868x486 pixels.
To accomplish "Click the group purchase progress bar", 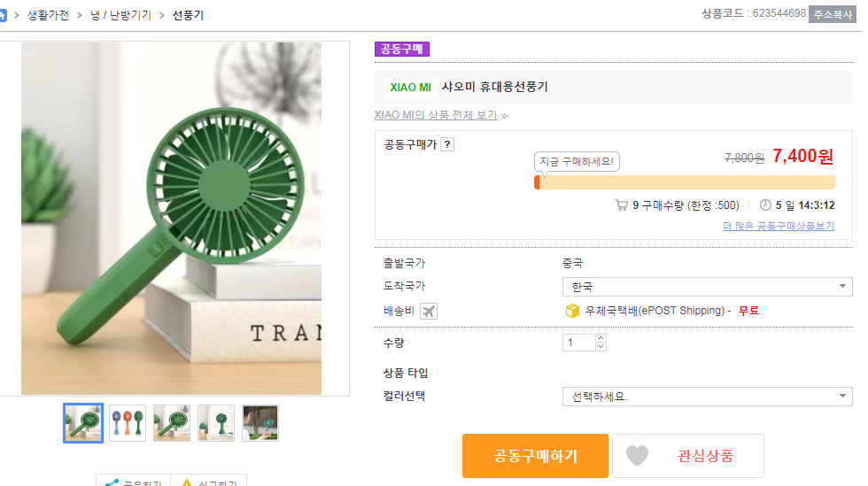I will 685,182.
